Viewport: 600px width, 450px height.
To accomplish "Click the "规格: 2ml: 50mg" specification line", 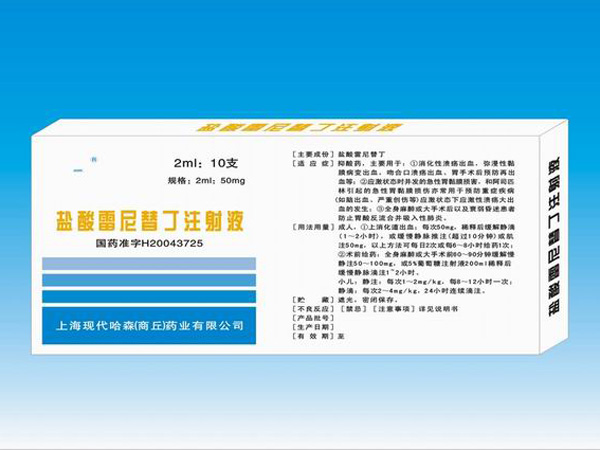I will click(206, 181).
